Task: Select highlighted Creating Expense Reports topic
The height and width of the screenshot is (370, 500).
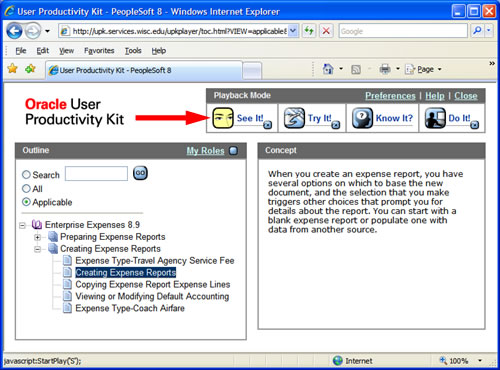Action: [x=125, y=272]
